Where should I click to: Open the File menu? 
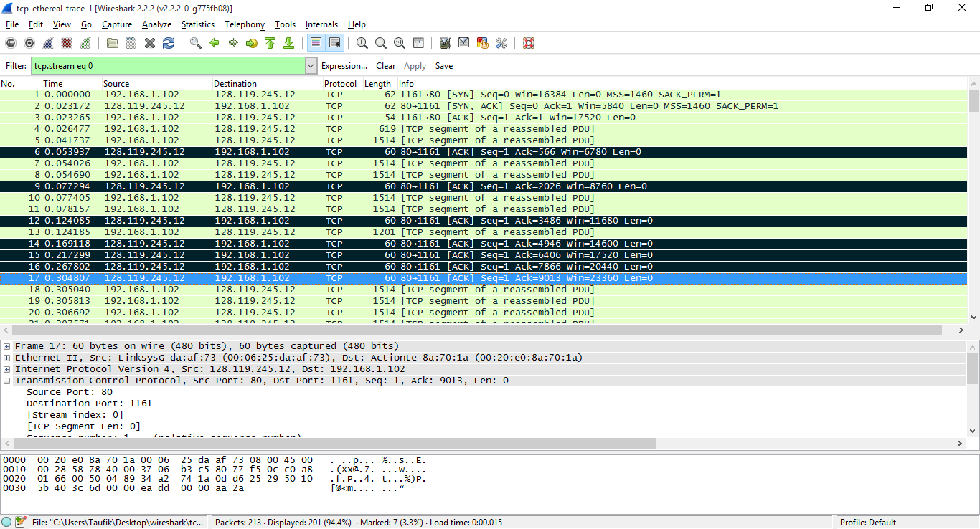click(12, 24)
